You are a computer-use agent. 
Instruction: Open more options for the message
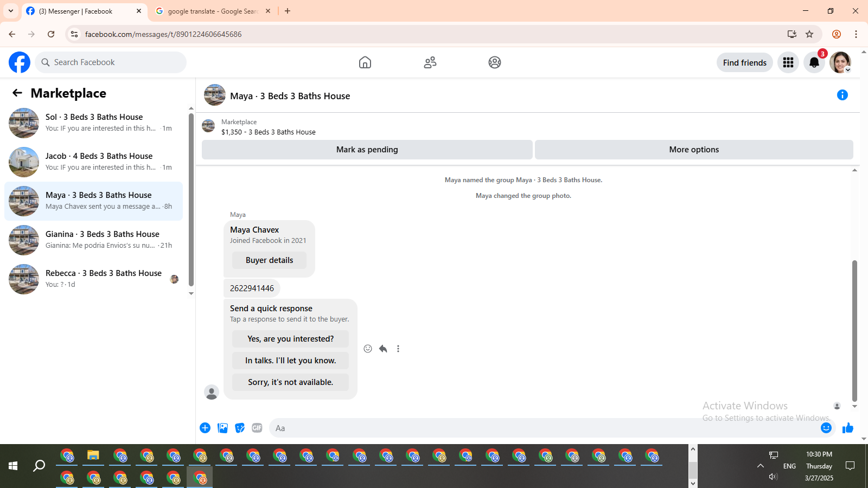click(398, 349)
